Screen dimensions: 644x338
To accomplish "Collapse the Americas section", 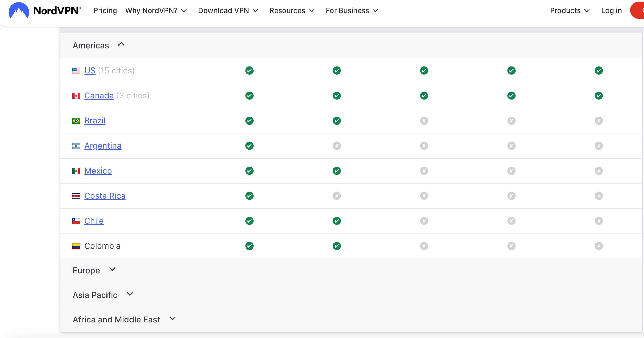I will [x=121, y=44].
